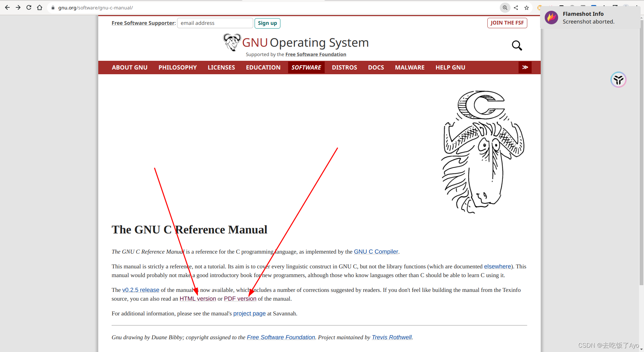Focus the email address field
The image size is (644, 352).
(215, 23)
